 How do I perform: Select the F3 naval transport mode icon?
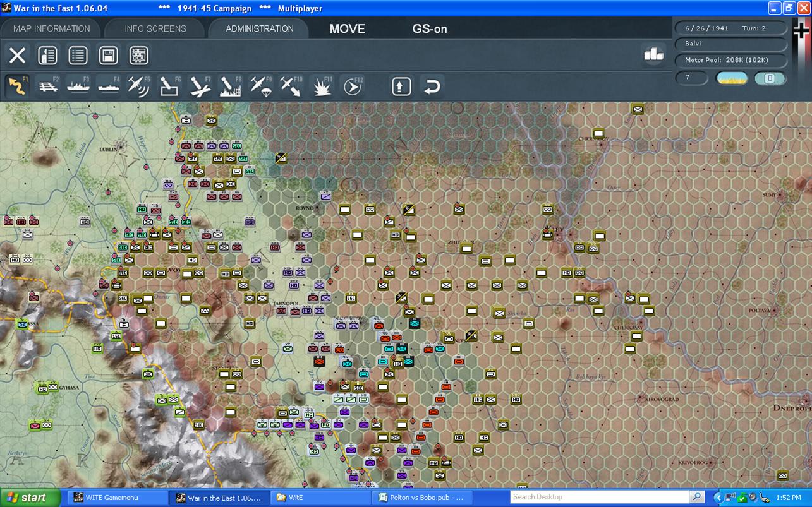(78, 86)
